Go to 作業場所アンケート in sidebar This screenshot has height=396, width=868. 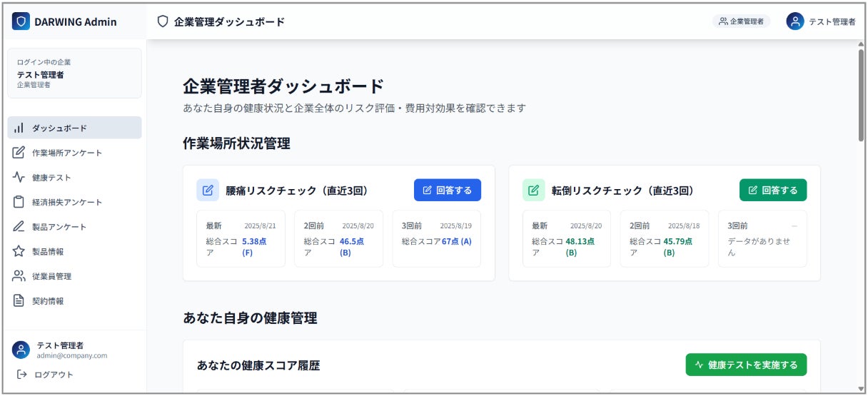coord(67,153)
